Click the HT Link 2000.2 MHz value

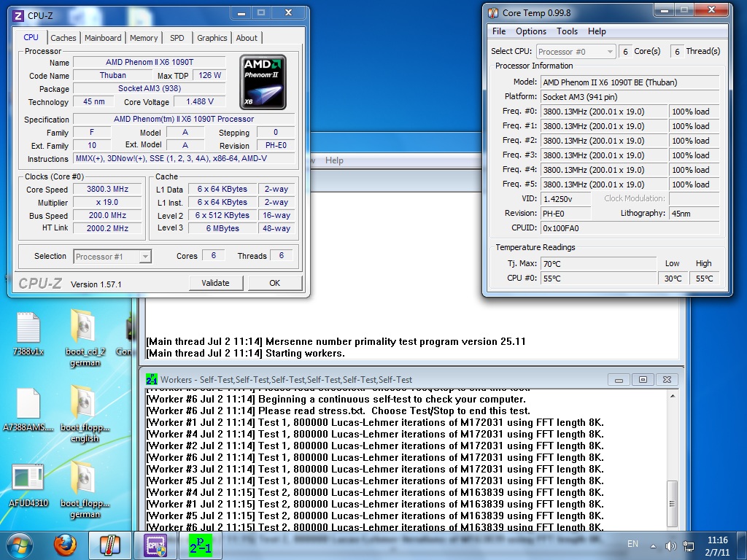(108, 228)
